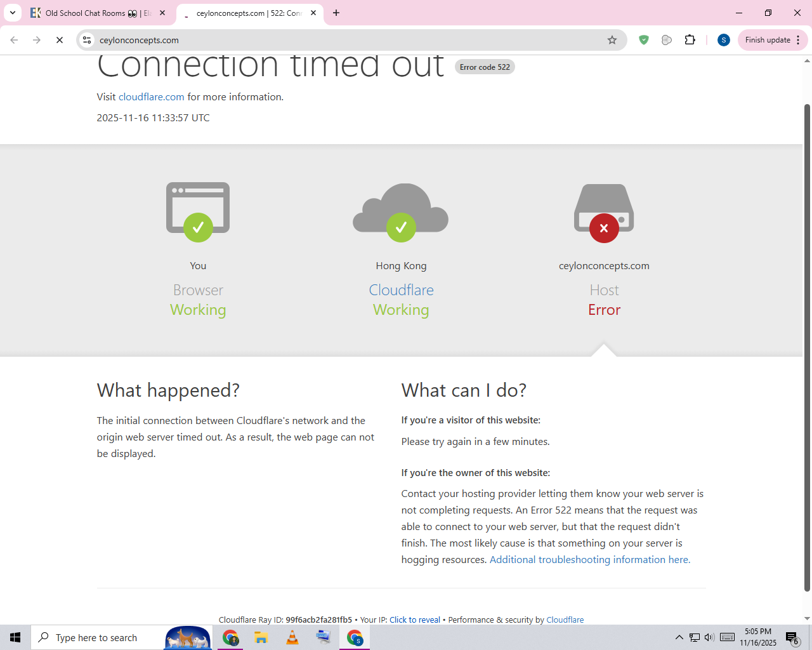Click the Error code 522 badge
The image size is (812, 650).
pos(485,67)
